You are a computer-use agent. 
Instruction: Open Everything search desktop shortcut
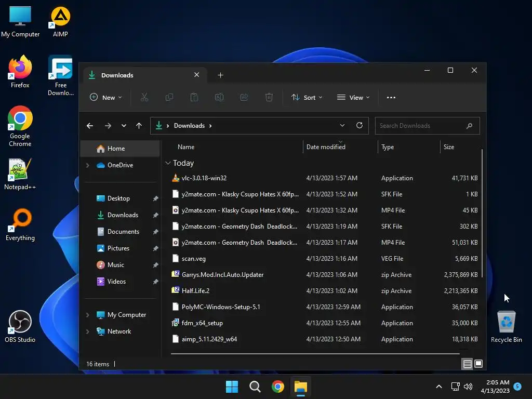point(20,224)
